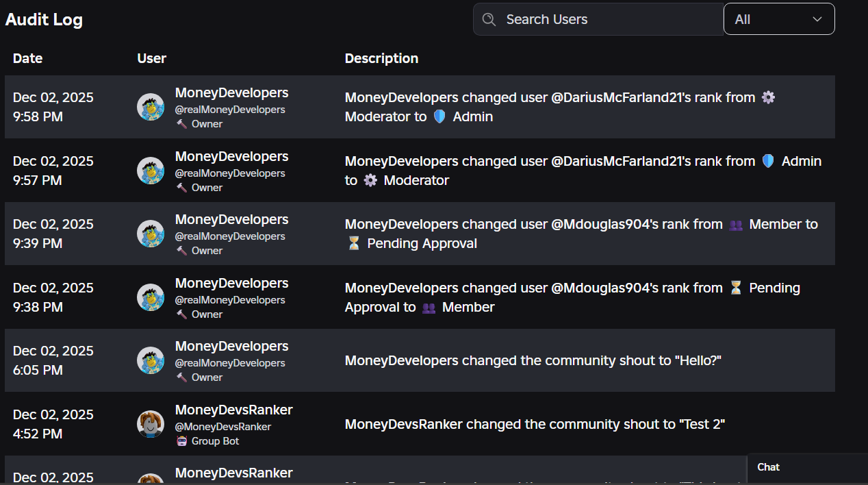Click MoneyDevelopers avatar in the 9:38 PM row
868x485 pixels.
[151, 297]
